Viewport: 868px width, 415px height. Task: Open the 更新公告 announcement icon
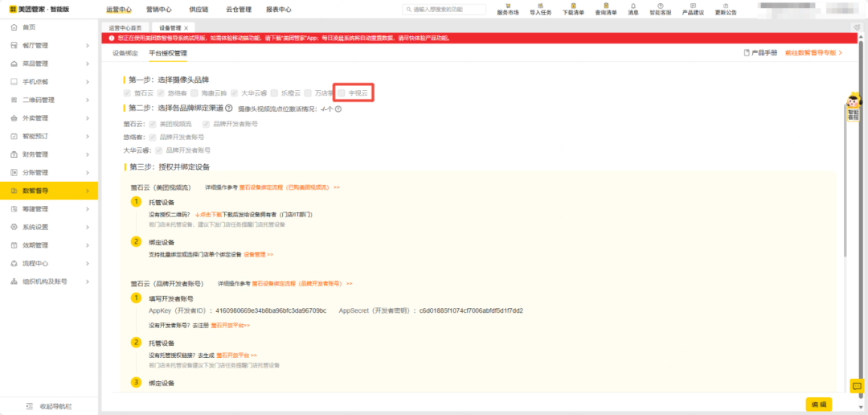tap(726, 6)
